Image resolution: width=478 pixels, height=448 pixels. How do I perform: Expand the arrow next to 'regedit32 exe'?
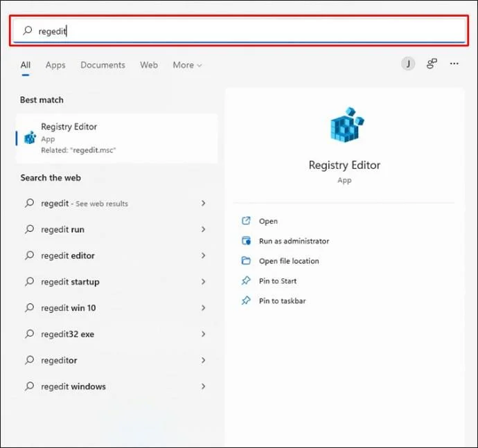pyautogui.click(x=204, y=334)
